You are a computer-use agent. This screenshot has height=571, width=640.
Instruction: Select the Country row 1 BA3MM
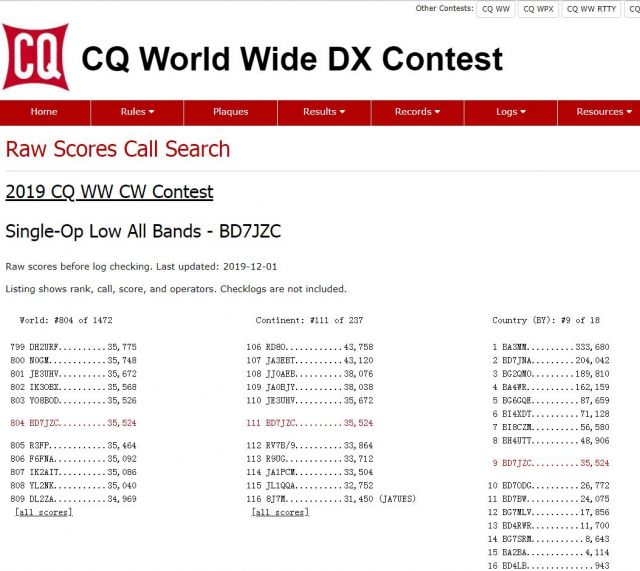point(551,347)
